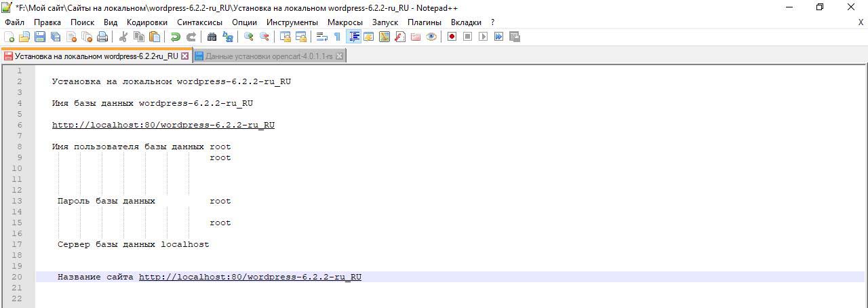Expand the Файл menu
The image size is (868, 308).
14,22
